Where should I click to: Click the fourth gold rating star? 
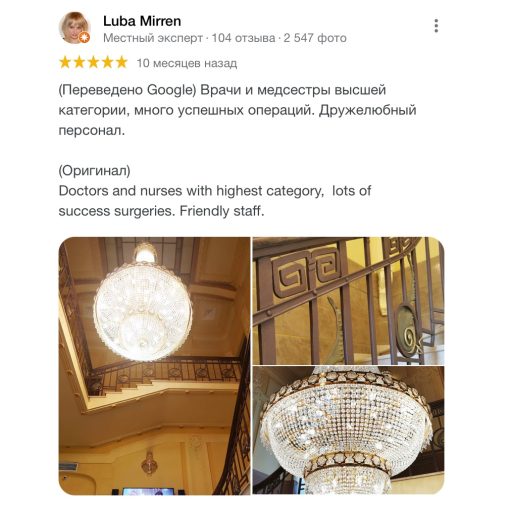coord(108,62)
